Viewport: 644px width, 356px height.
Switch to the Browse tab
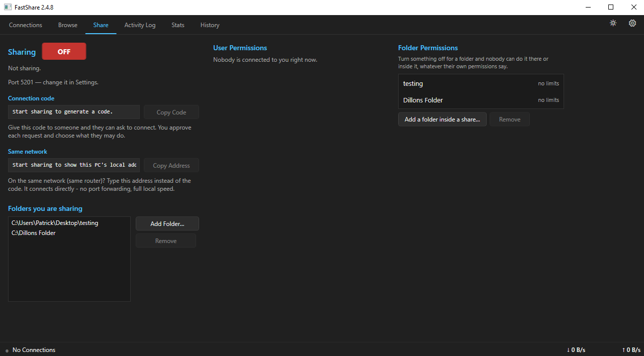pyautogui.click(x=68, y=25)
